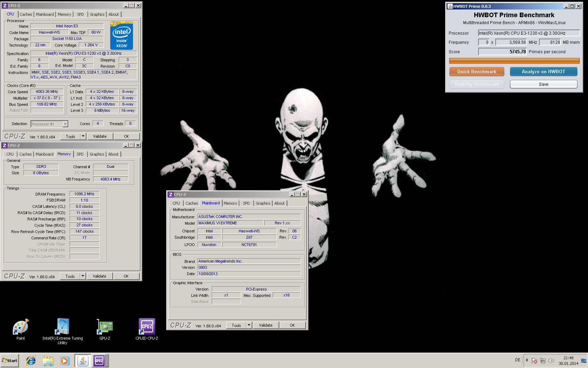This screenshot has width=588, height=368.
Task: Show hidden system tray icons
Action: click(x=527, y=360)
